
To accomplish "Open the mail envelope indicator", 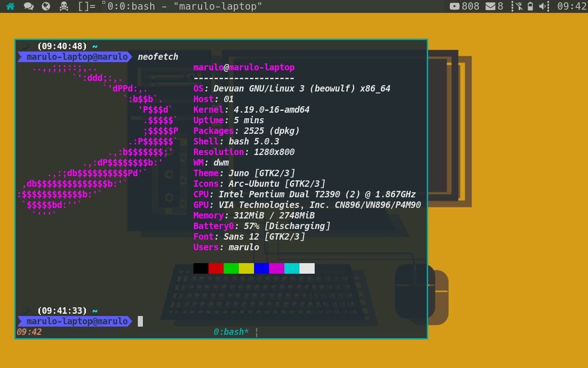I will 490,6.
